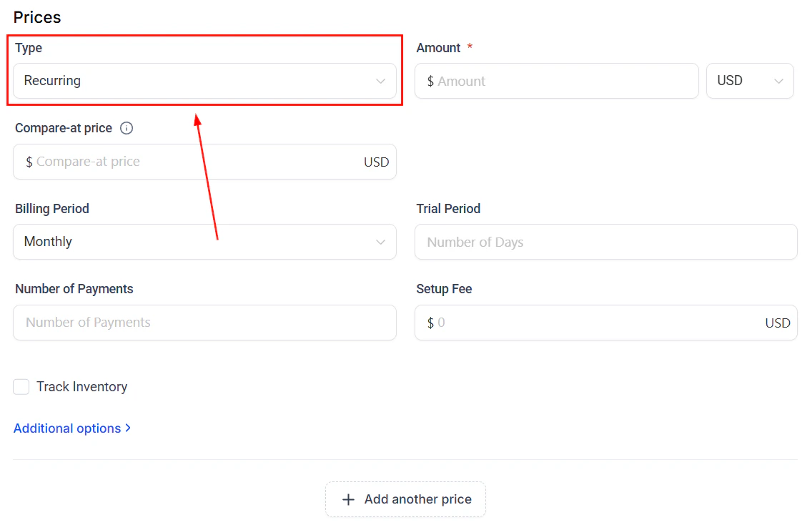812x530 pixels.
Task: Click the Prices section heading
Action: [x=36, y=17]
